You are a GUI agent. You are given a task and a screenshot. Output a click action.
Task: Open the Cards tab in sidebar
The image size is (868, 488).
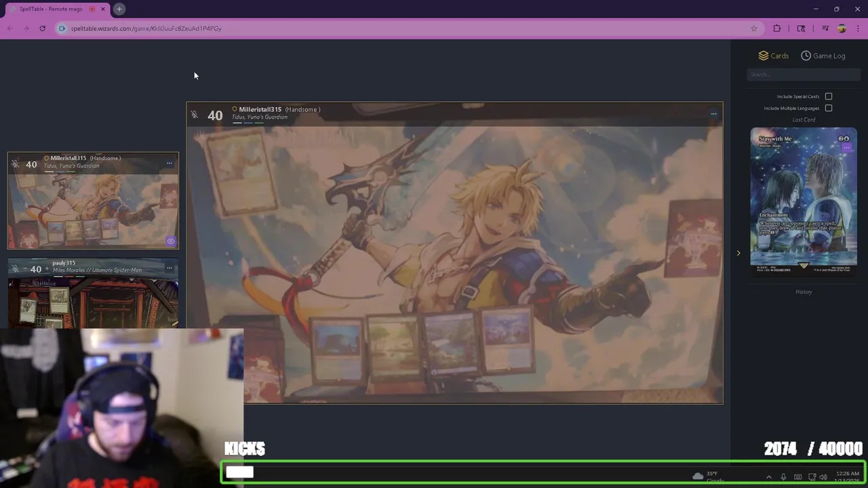774,56
